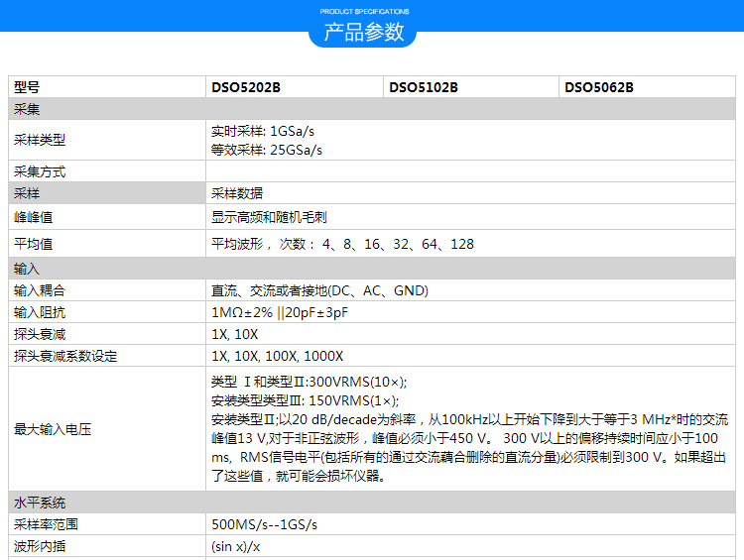Screen dimensions: 744x560
Task: Click the 型号 header cell
Action: [x=27, y=87]
